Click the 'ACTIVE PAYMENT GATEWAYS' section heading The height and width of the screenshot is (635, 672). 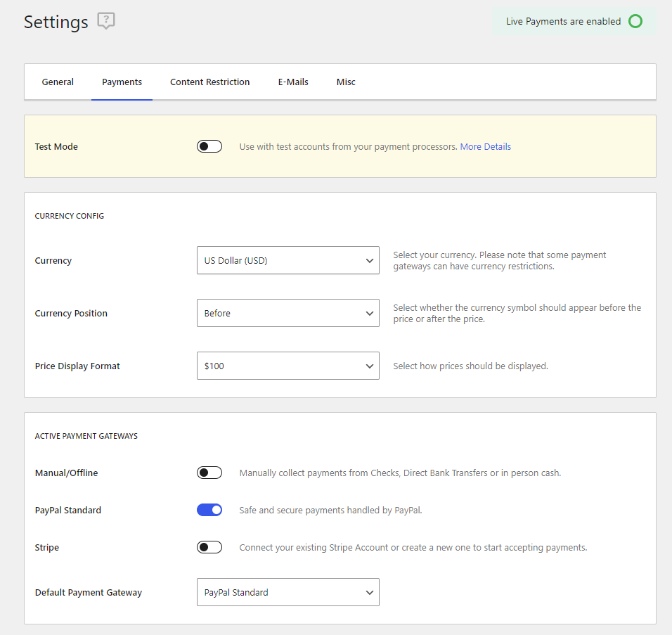[x=86, y=436]
